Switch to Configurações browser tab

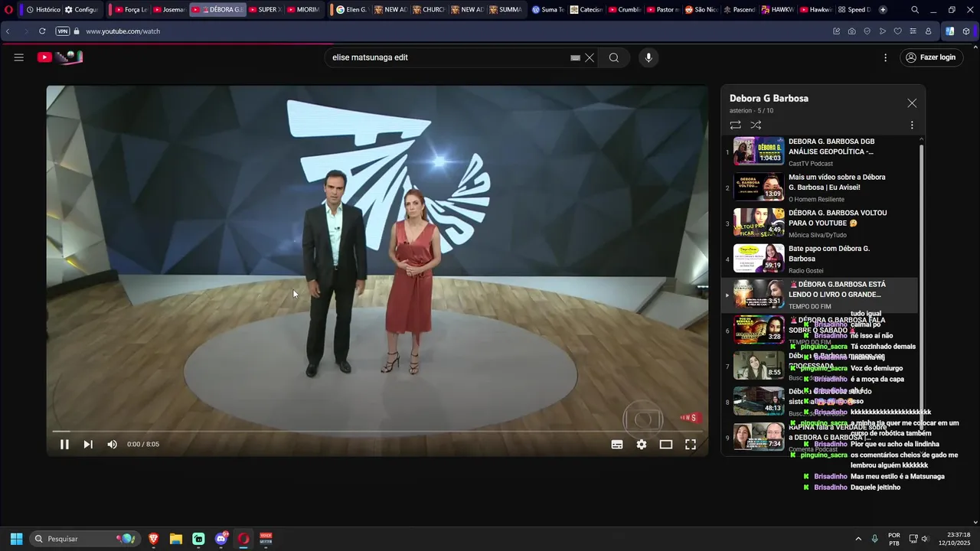pos(81,10)
